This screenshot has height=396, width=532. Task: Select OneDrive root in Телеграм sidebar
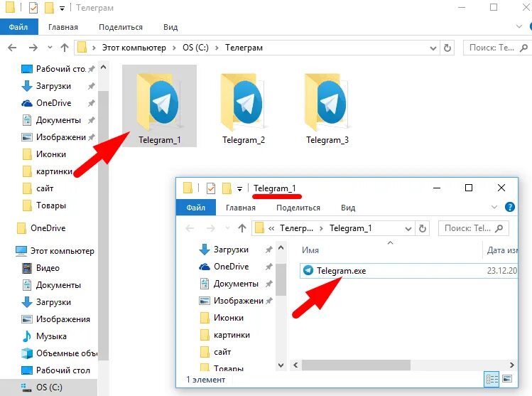pos(40,228)
